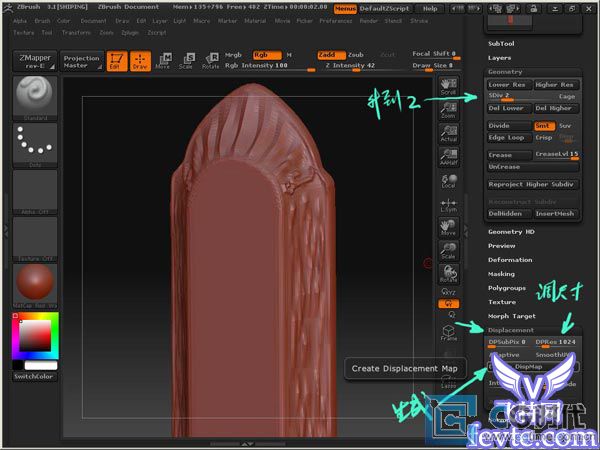
Task: Click the Del Higher button
Action: pos(557,108)
